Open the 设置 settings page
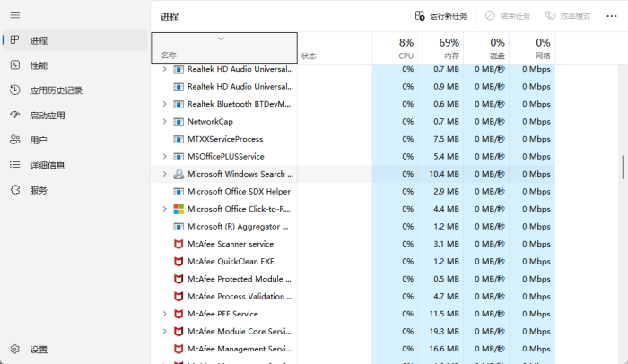This screenshot has width=628, height=364. coord(75,349)
